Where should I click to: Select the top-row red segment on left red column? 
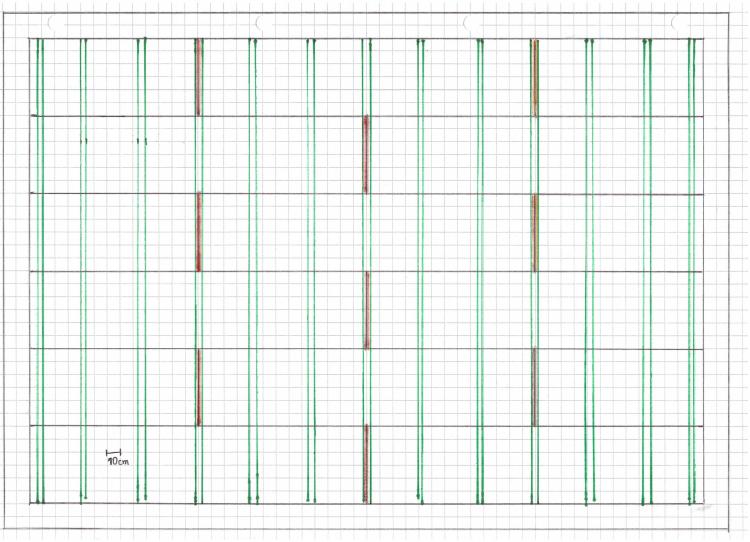[x=199, y=77]
